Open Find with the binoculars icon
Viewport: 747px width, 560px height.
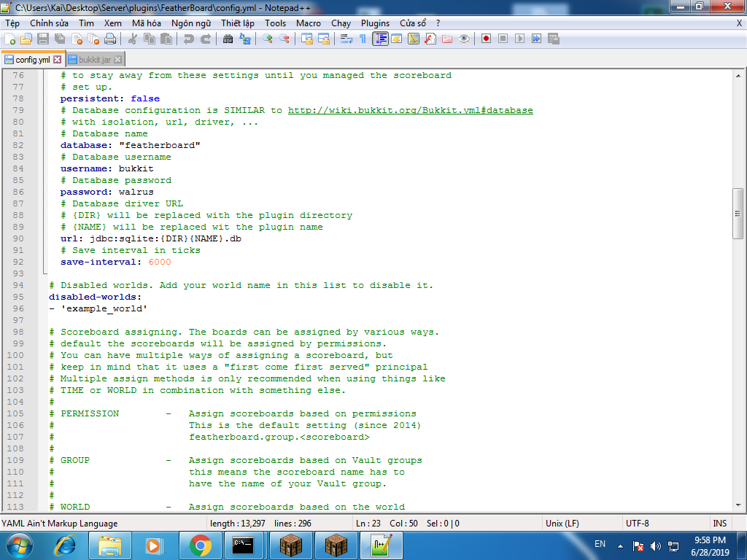(x=228, y=39)
